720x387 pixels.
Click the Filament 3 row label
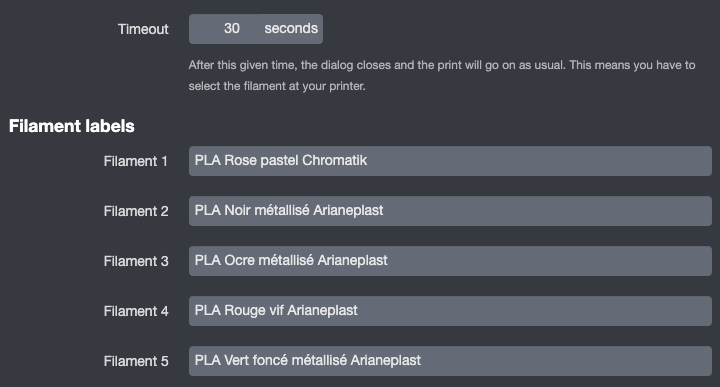[136, 261]
